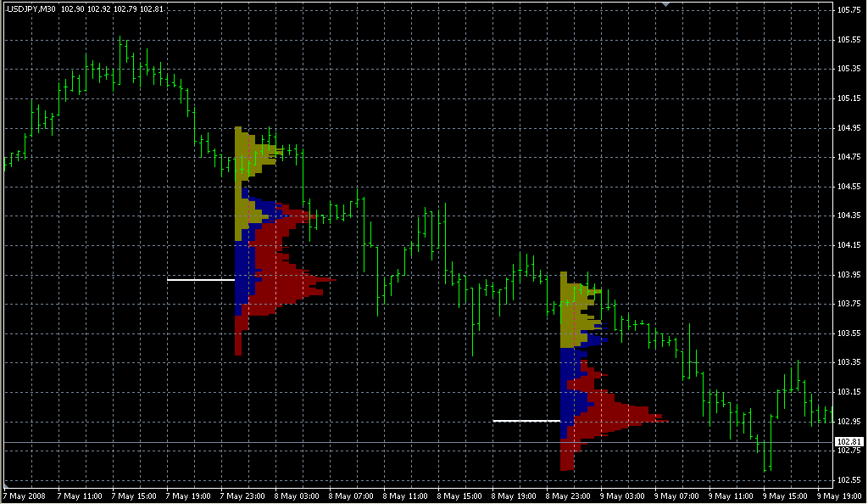Click the 105.35 price scale label
868x504 pixels.
(x=849, y=69)
